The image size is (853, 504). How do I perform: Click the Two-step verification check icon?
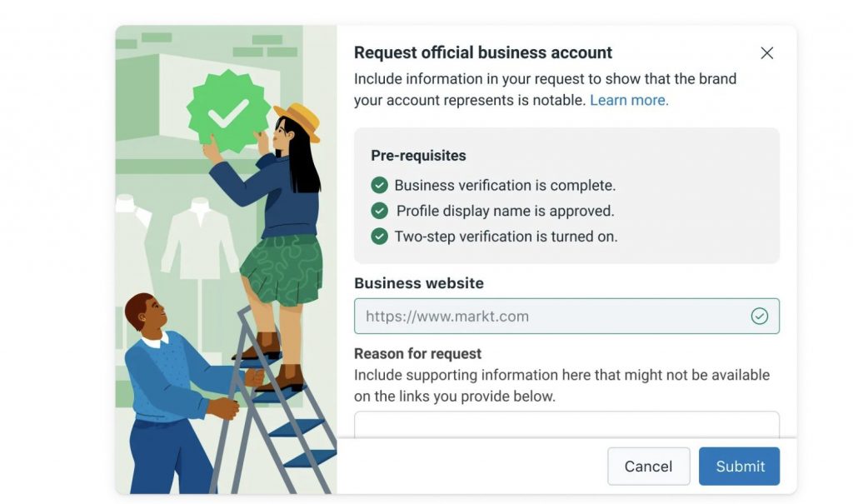pyautogui.click(x=379, y=237)
